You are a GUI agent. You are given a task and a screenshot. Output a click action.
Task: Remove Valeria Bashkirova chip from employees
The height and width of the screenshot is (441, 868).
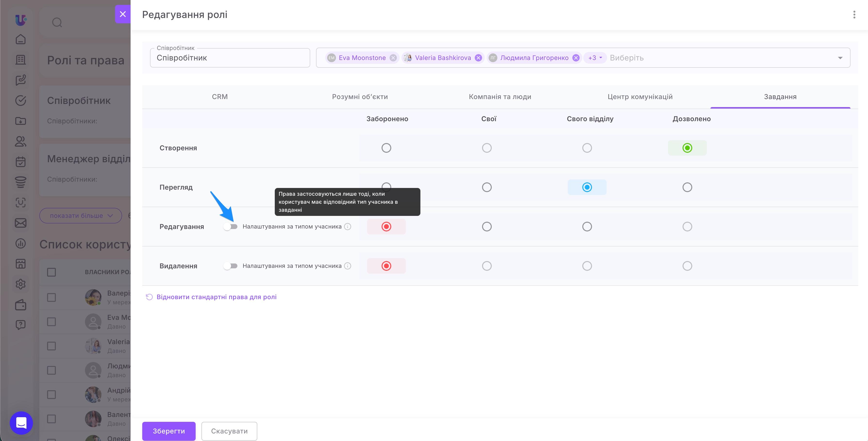(478, 58)
